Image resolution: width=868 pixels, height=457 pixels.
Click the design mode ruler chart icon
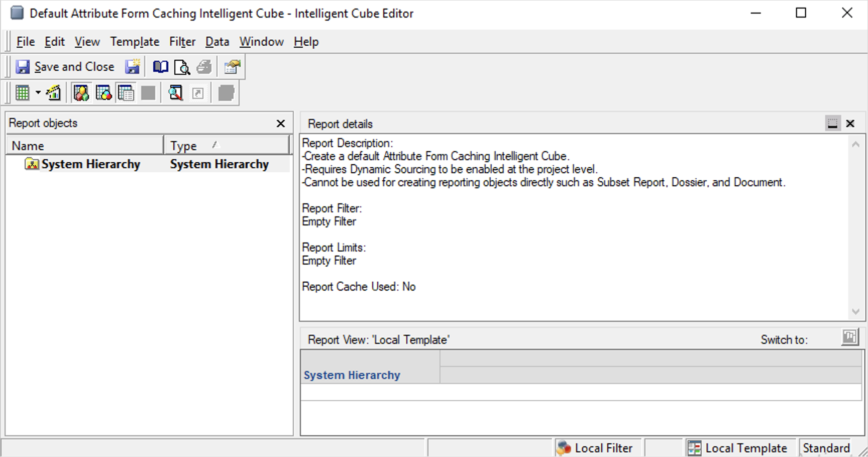[x=53, y=93]
